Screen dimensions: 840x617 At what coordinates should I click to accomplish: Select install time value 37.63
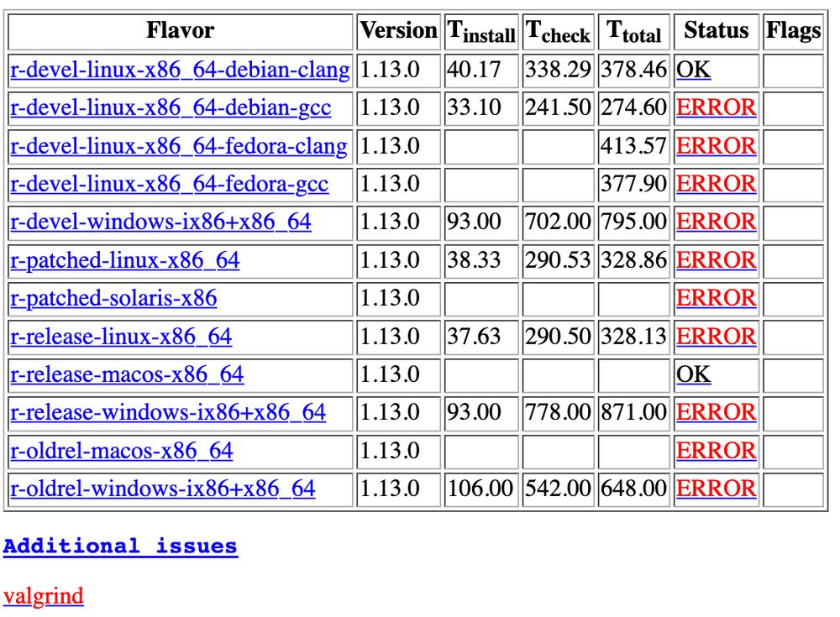coord(474,337)
